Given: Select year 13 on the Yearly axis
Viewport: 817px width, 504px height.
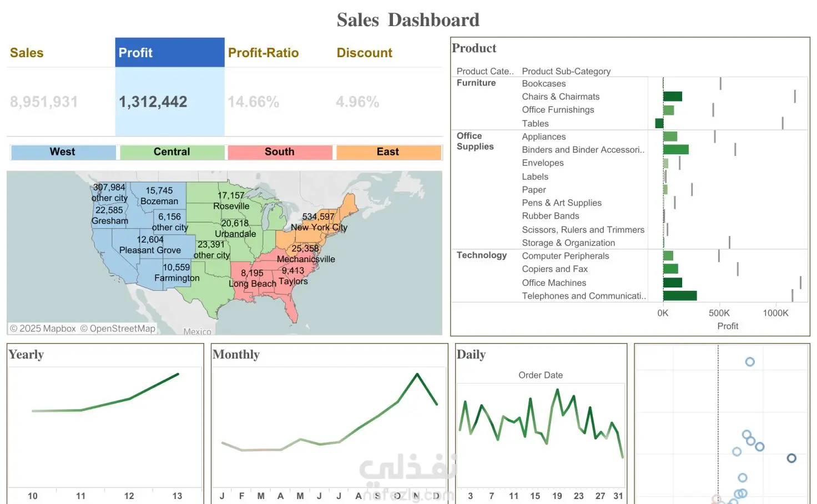Looking at the screenshot, I should click(177, 496).
